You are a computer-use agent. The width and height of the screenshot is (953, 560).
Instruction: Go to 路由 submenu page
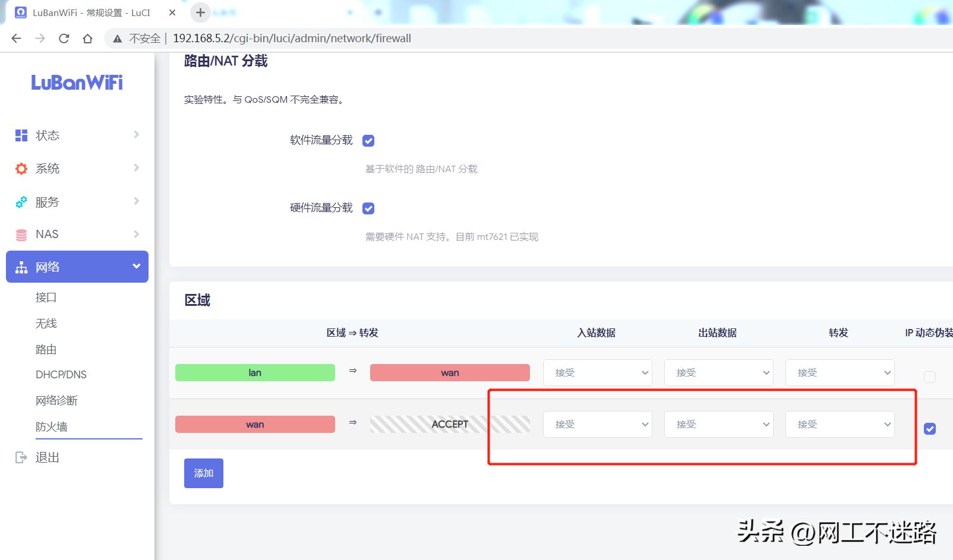click(x=46, y=350)
